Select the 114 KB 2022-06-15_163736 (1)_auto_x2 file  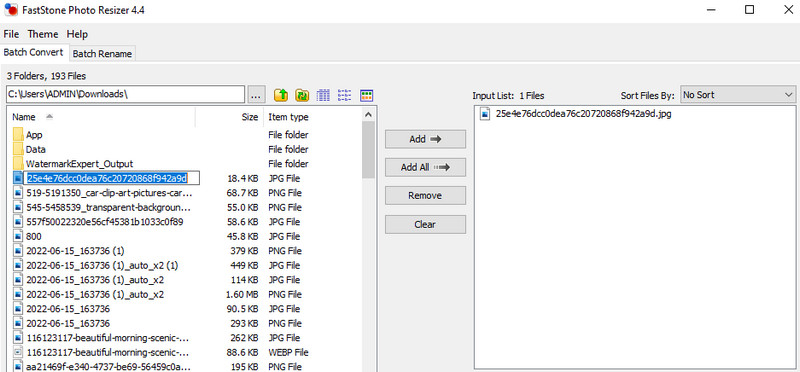[x=95, y=280]
